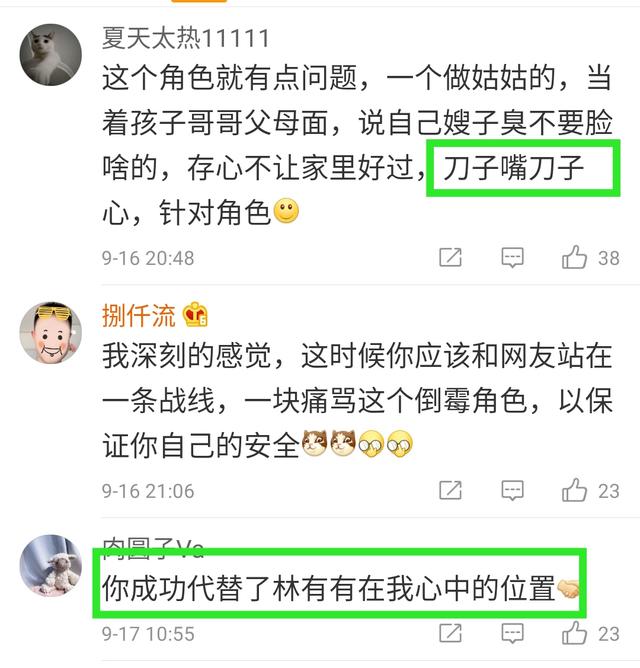Share the comment by 捌仟流
The image size is (640, 668).
pyautogui.click(x=450, y=490)
